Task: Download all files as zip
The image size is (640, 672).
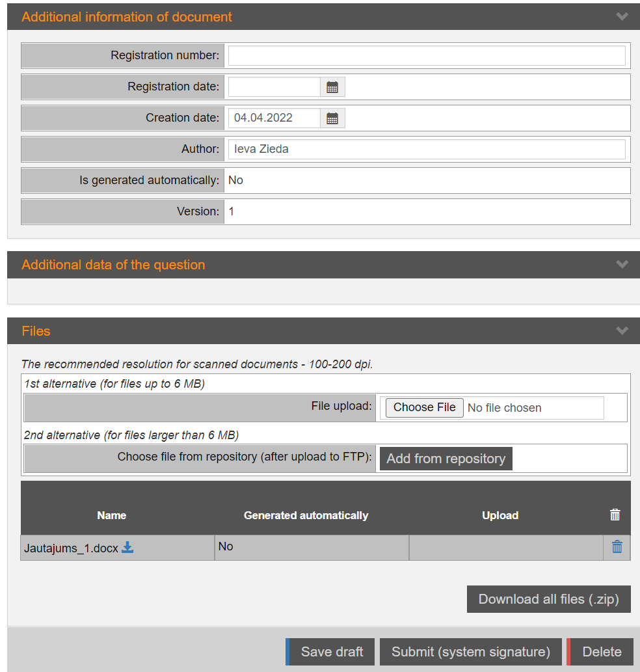Action: [x=548, y=599]
